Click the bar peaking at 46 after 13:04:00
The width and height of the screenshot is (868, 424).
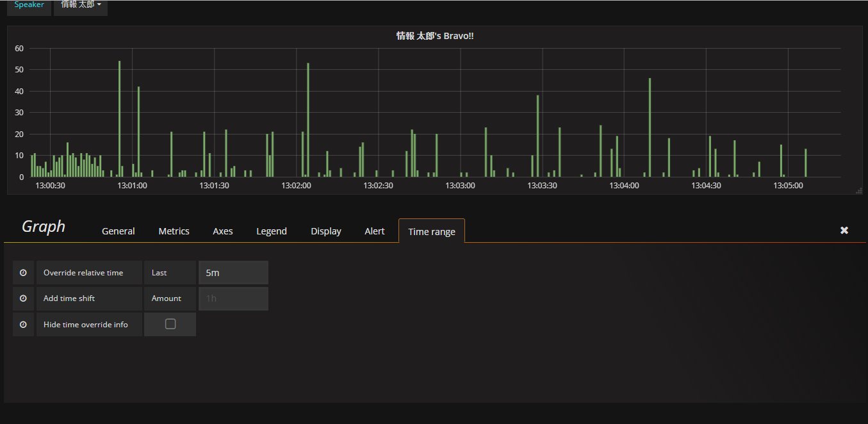click(x=650, y=128)
